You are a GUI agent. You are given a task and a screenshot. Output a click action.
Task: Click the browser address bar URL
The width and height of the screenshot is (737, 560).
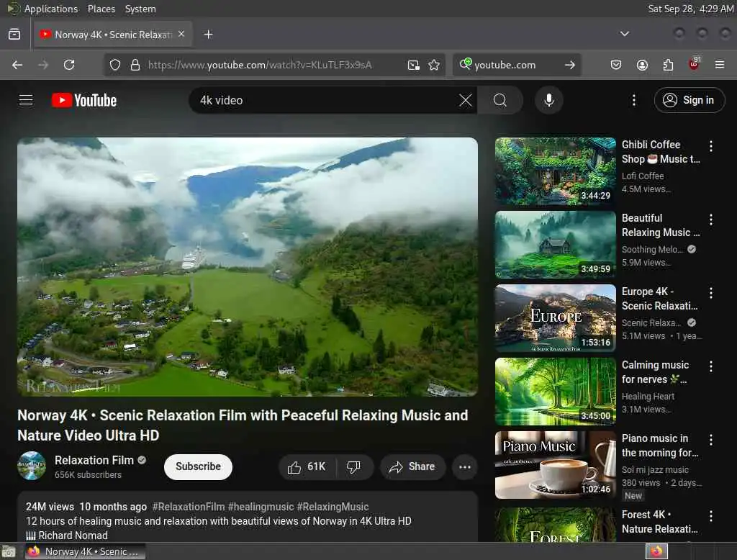[260, 65]
